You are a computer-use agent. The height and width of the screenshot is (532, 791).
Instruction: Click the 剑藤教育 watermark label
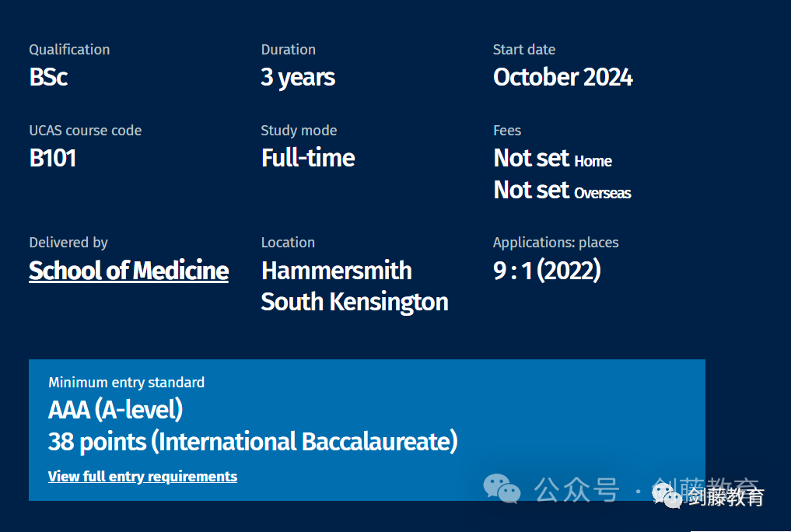[726, 497]
